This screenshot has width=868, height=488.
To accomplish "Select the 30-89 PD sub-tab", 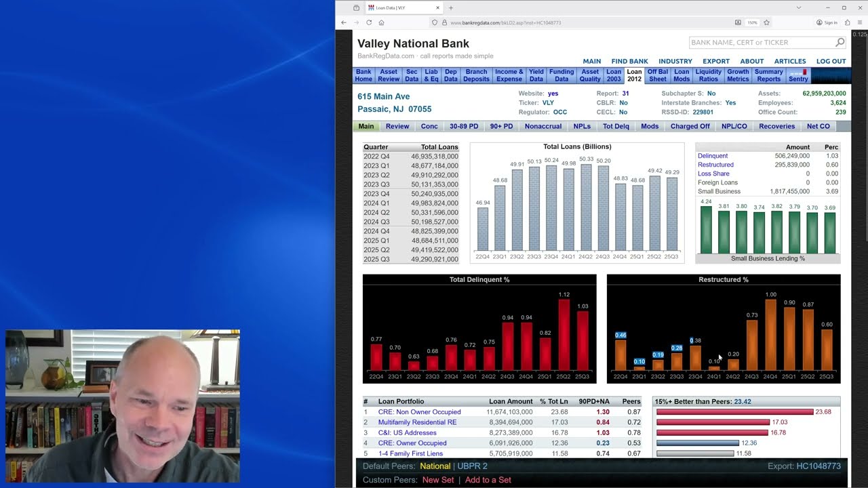I will [x=464, y=126].
